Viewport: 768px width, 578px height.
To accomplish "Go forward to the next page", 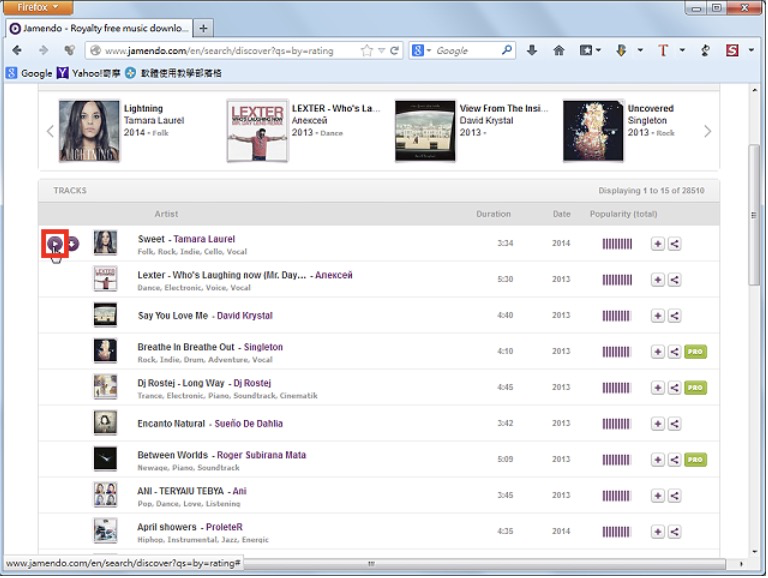I will [43, 50].
